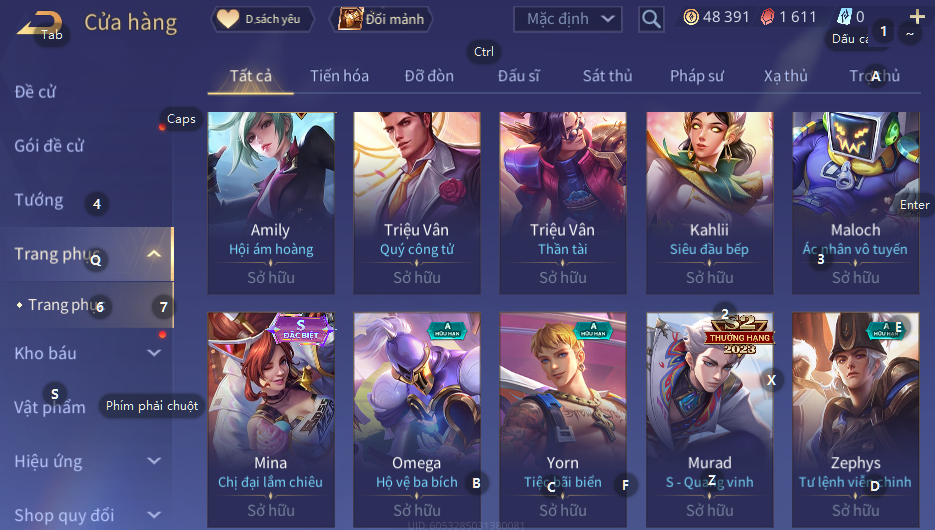
Task: Click the chest icon in Đổi mảnh
Action: 350,18
